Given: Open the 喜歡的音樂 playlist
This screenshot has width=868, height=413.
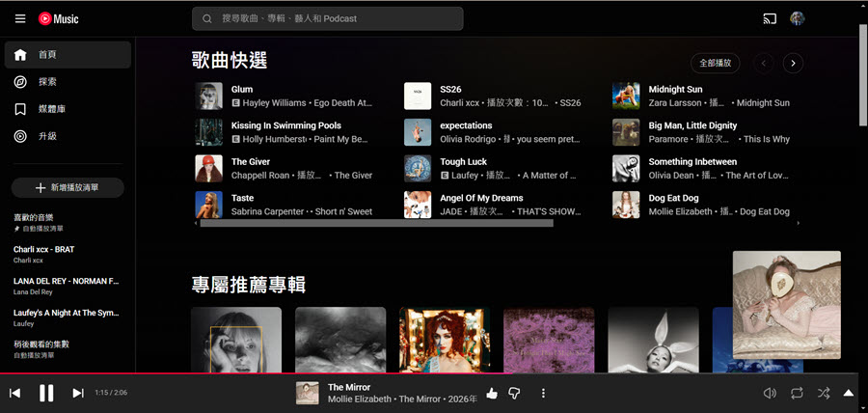Looking at the screenshot, I should pyautogui.click(x=68, y=223).
